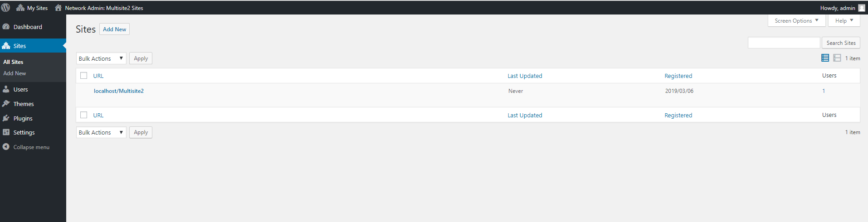Check the select-all box in table footer
868x222 pixels.
[x=84, y=115]
